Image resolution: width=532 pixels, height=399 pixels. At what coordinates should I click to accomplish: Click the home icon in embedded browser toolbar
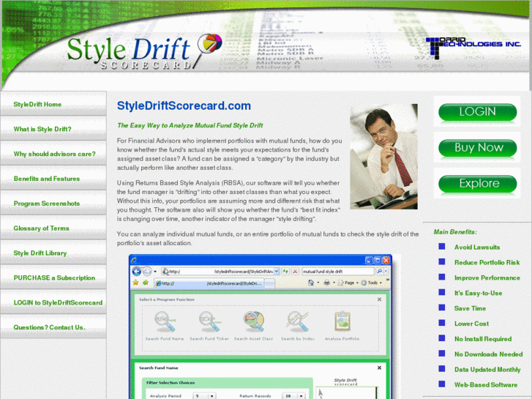click(310, 283)
